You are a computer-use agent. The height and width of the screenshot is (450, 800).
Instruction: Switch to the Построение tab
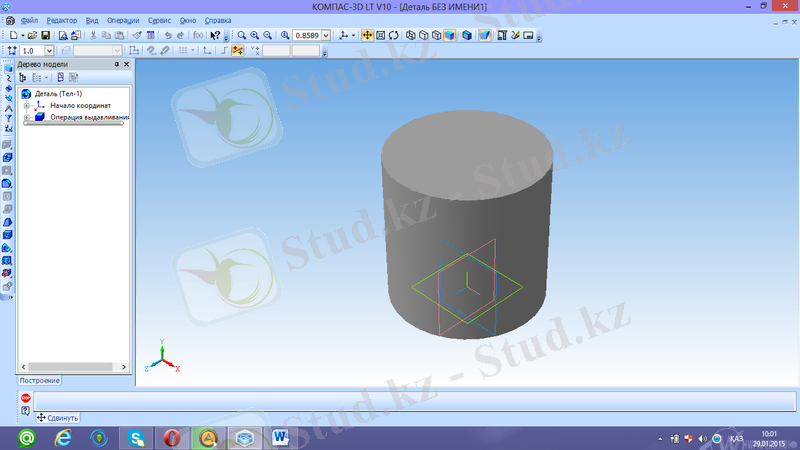(x=40, y=381)
